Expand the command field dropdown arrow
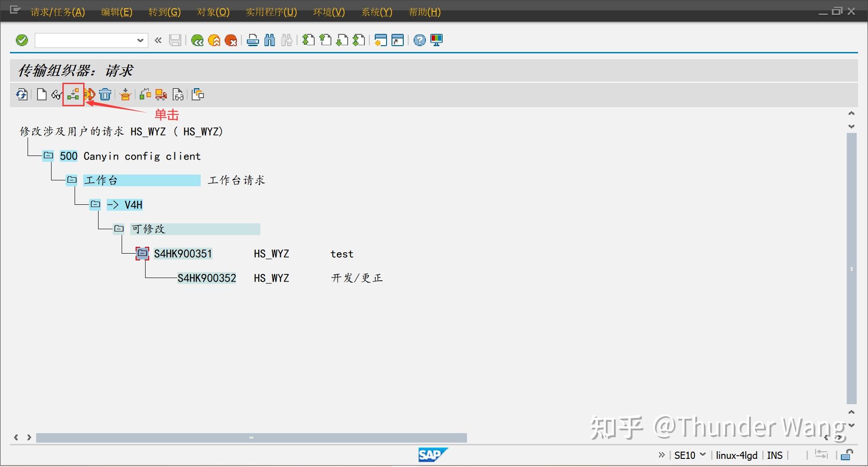868x467 pixels. click(x=140, y=40)
